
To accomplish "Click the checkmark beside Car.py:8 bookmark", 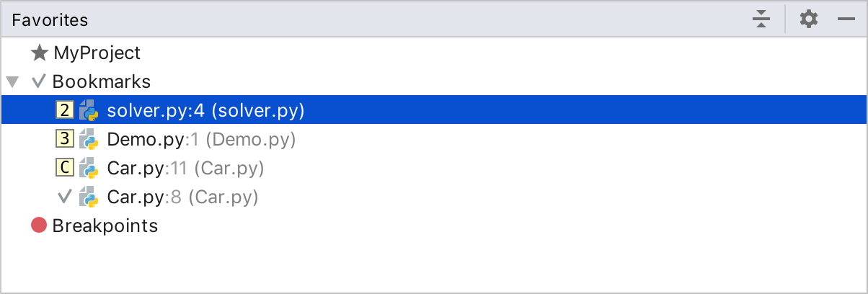I will [x=64, y=196].
